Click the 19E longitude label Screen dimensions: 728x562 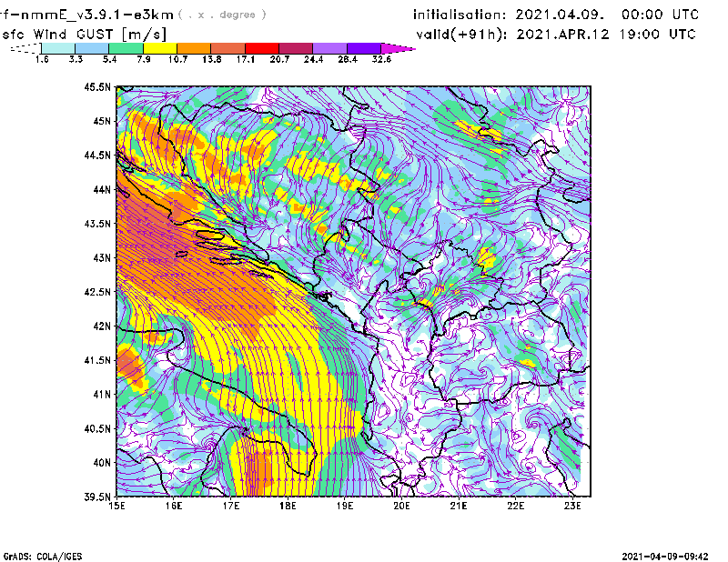pyautogui.click(x=345, y=506)
